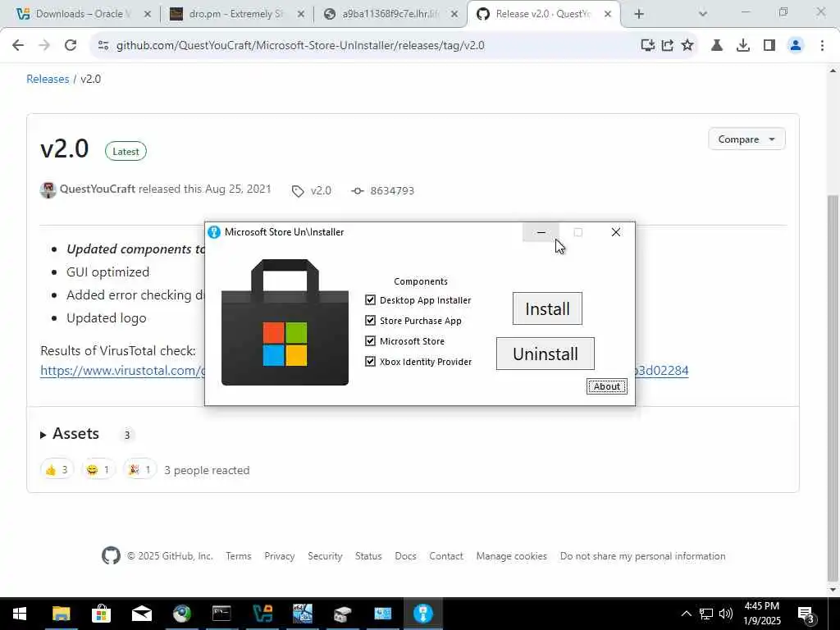The image size is (840, 630).
Task: Open the Terms footer link
Action: tap(239, 556)
